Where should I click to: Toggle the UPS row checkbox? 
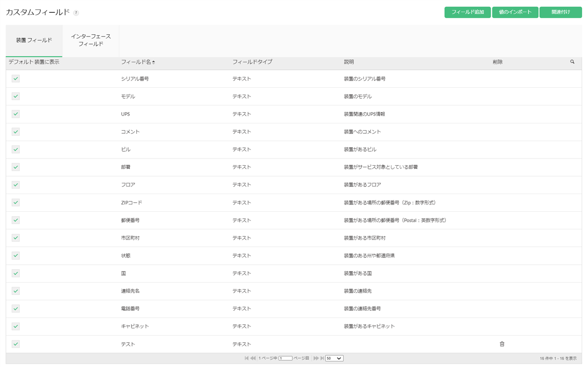16,114
